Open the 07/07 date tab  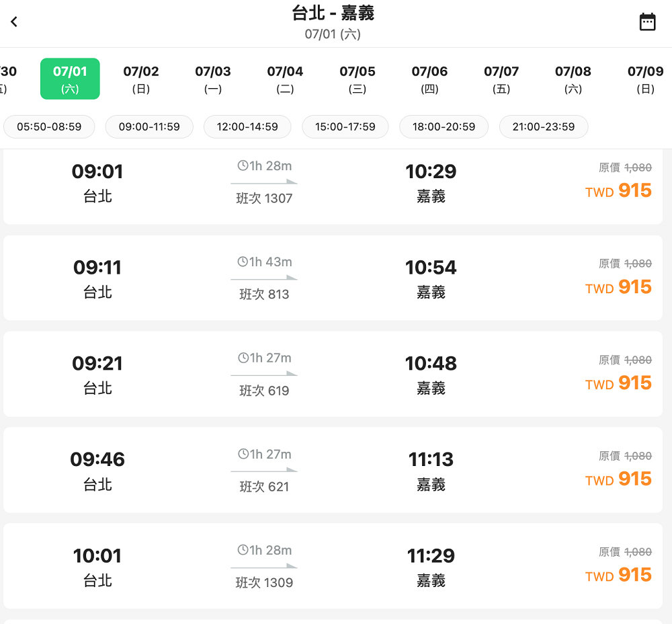pos(501,79)
